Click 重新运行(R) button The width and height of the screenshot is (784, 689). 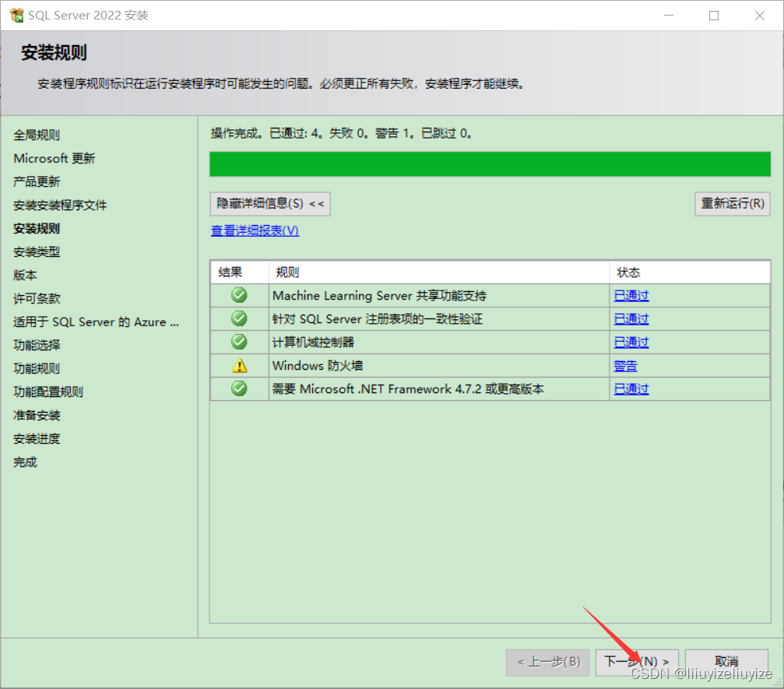733,203
